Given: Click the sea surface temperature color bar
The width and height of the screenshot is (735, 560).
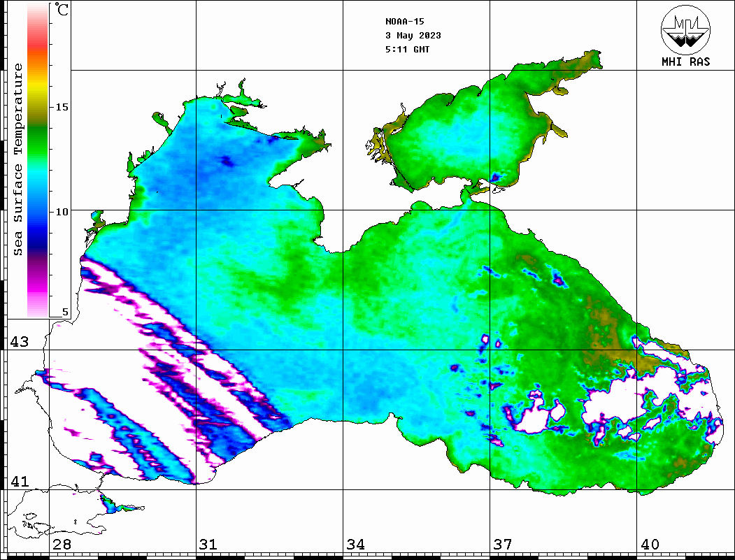Looking at the screenshot, I should click(38, 160).
